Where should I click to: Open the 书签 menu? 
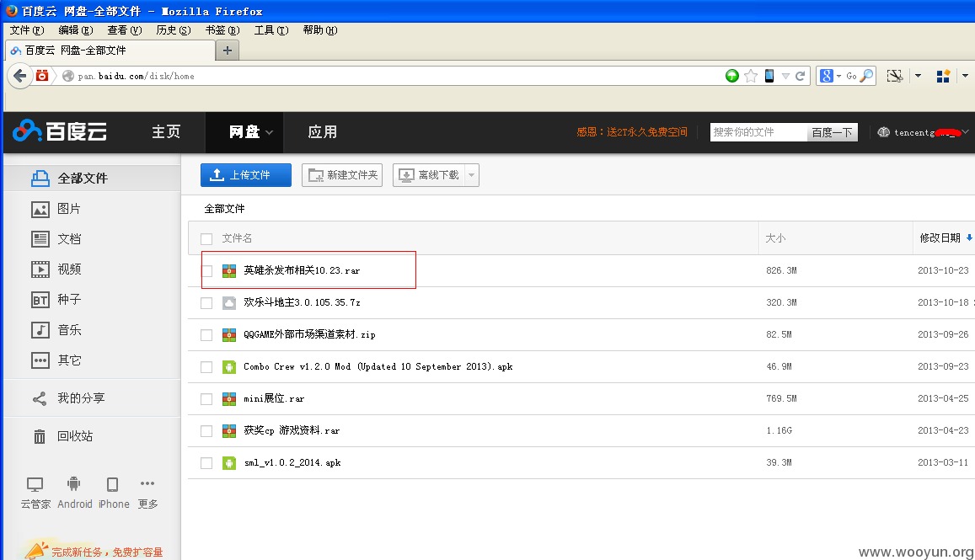222,29
